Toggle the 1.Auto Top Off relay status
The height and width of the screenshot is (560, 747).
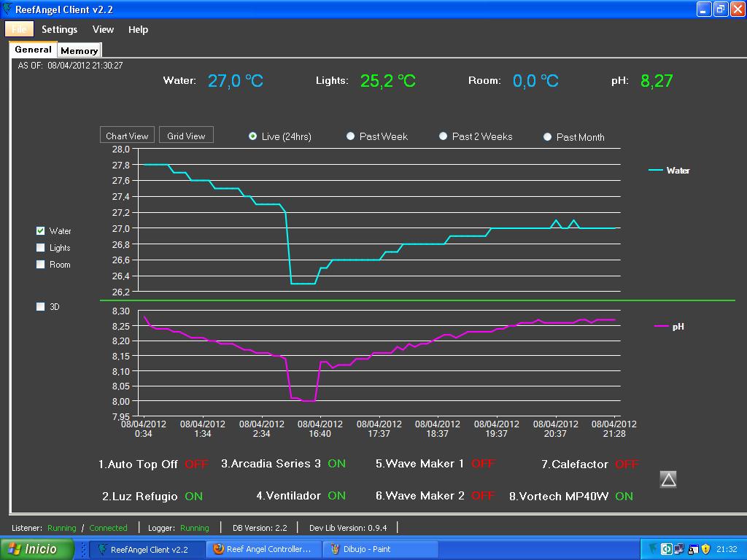196,464
